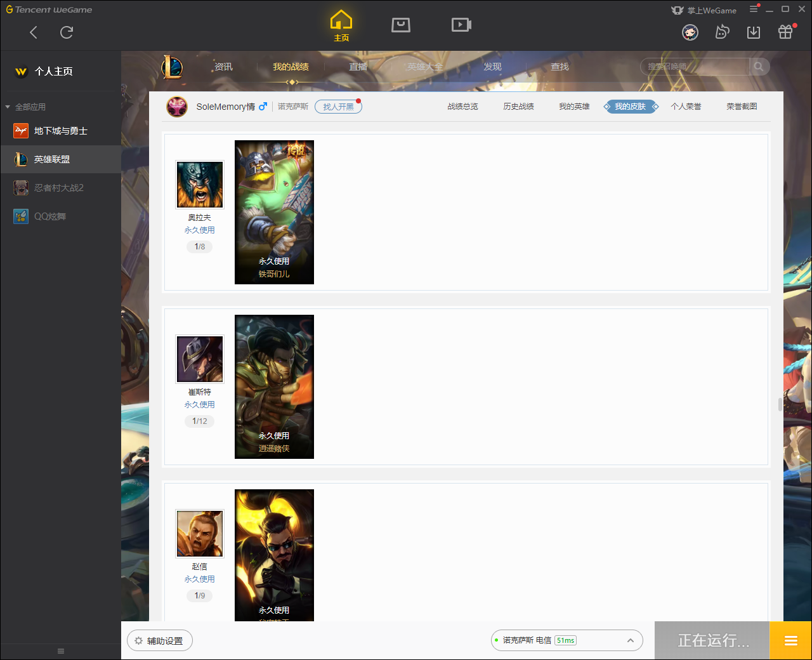Open the 直播 tab
Screen dimensions: 812x660
click(x=358, y=67)
